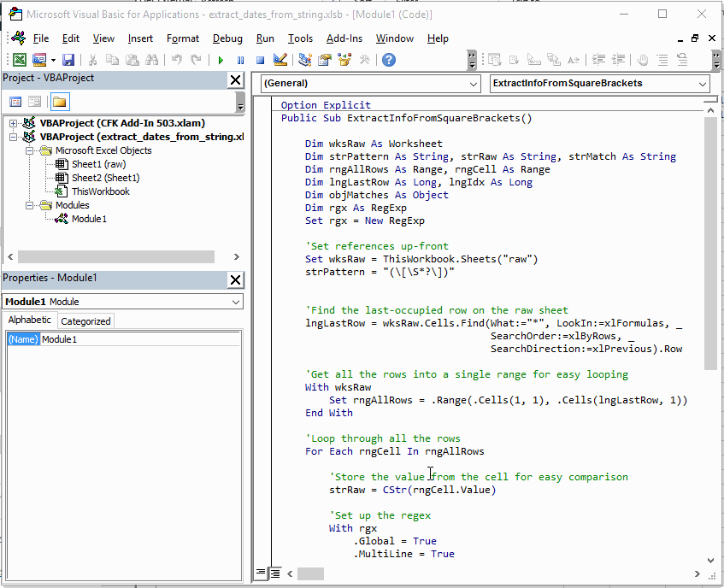Viewport: 724px width, 588px height.
Task: Click the Comment Block icon
Action: click(x=662, y=60)
